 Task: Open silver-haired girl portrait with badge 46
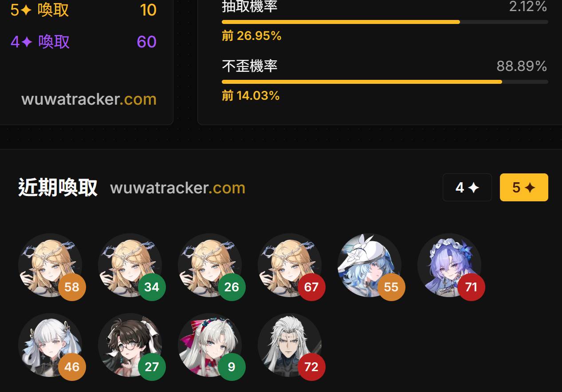(50, 345)
